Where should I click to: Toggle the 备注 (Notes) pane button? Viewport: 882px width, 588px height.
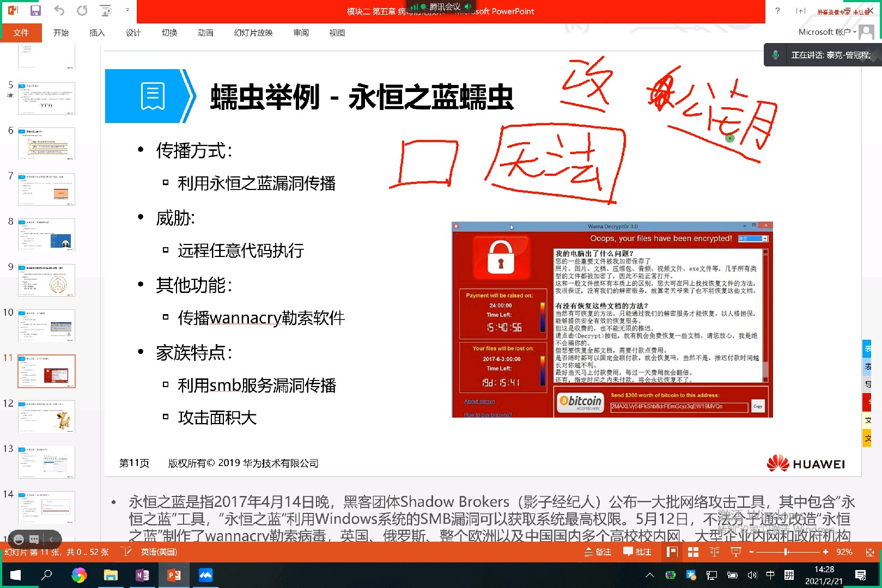[x=598, y=552]
